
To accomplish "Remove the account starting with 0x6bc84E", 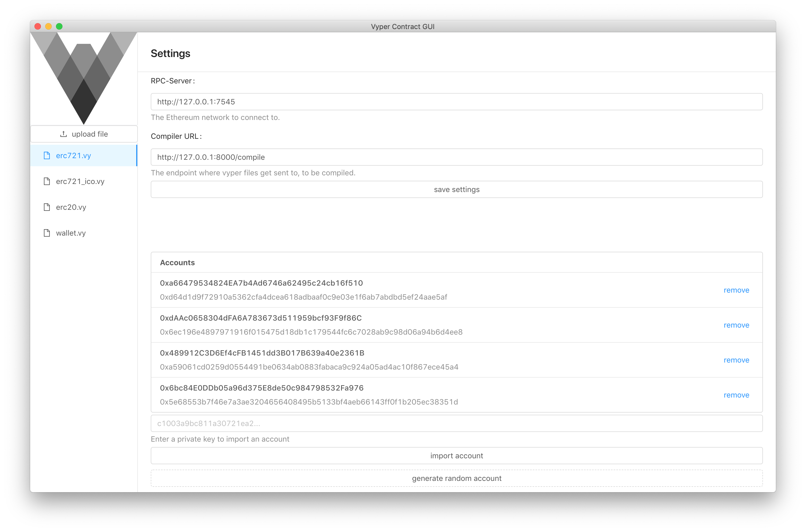I will pos(736,395).
